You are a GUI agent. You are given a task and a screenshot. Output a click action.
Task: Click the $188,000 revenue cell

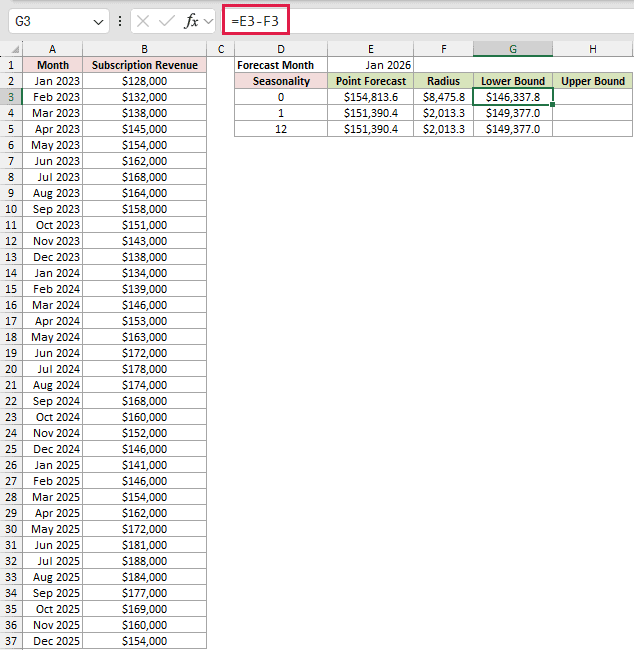[x=144, y=561]
